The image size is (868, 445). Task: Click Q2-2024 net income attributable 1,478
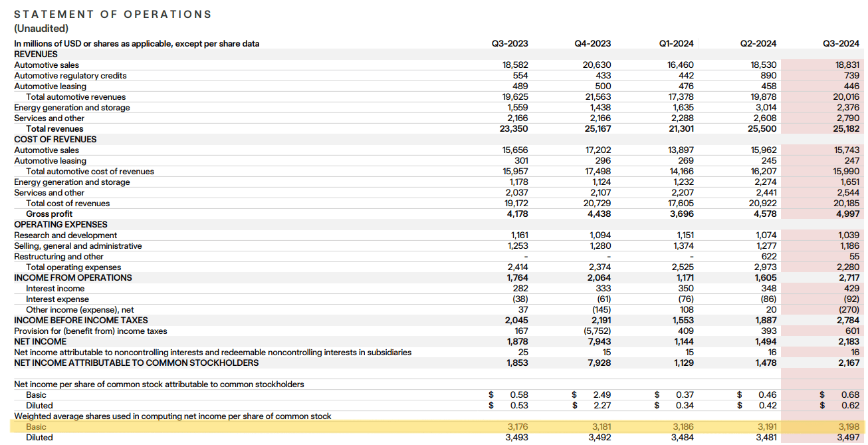tap(766, 363)
